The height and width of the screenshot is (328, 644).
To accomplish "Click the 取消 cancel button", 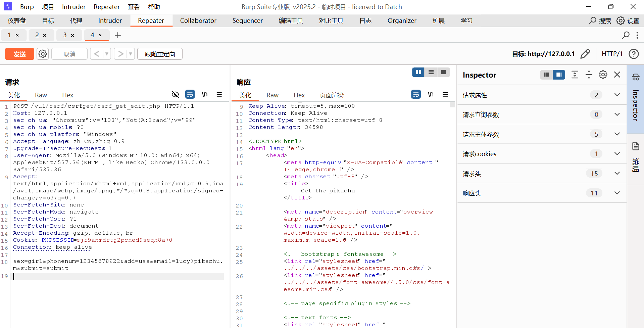I will tap(69, 54).
